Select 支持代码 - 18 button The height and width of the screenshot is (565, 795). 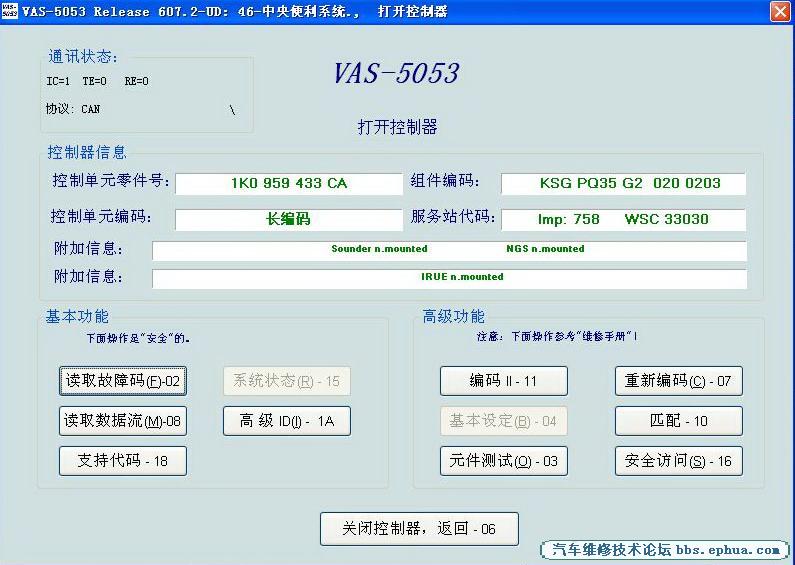123,461
